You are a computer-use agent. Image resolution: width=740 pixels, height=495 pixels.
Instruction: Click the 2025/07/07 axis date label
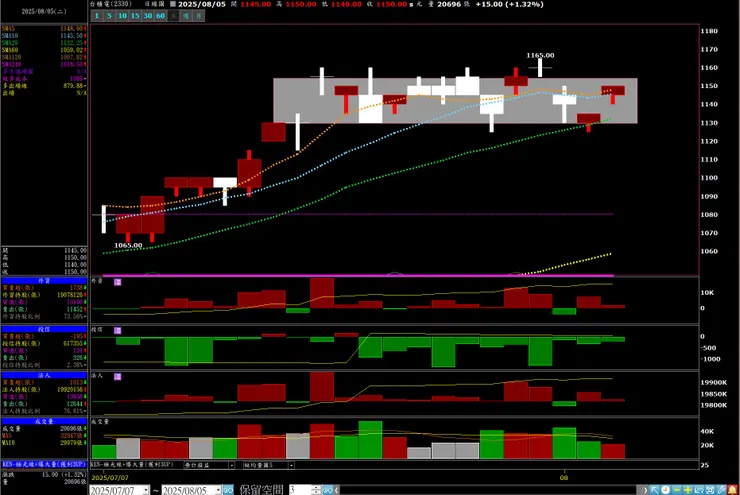click(110, 478)
